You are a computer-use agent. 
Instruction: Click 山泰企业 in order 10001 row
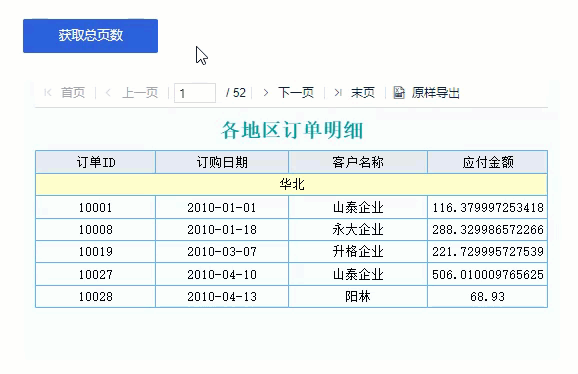click(x=358, y=207)
